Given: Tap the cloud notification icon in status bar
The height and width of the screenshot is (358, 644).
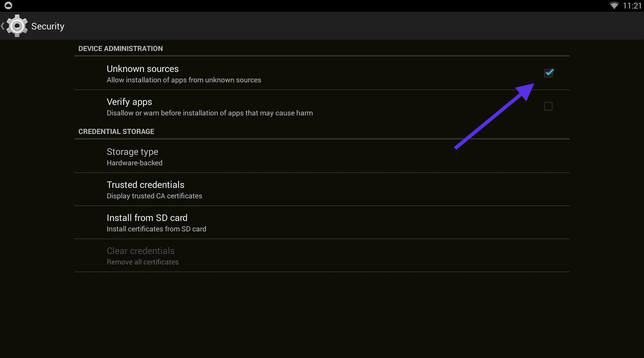Looking at the screenshot, I should coord(8,5).
